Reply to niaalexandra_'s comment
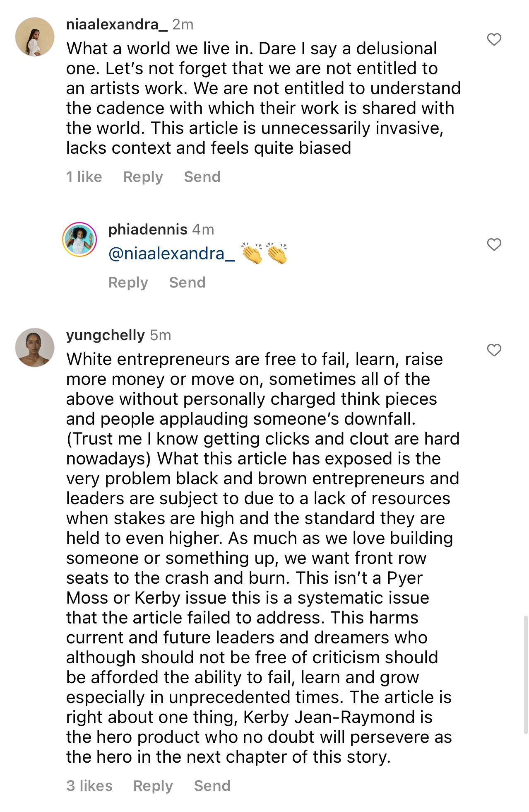This screenshot has height=812, width=529. pos(143,177)
